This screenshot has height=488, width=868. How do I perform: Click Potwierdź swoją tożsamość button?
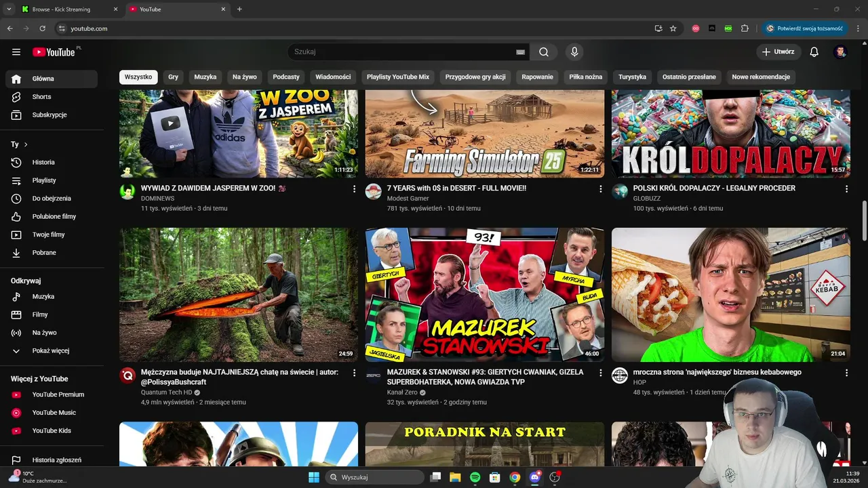804,28
